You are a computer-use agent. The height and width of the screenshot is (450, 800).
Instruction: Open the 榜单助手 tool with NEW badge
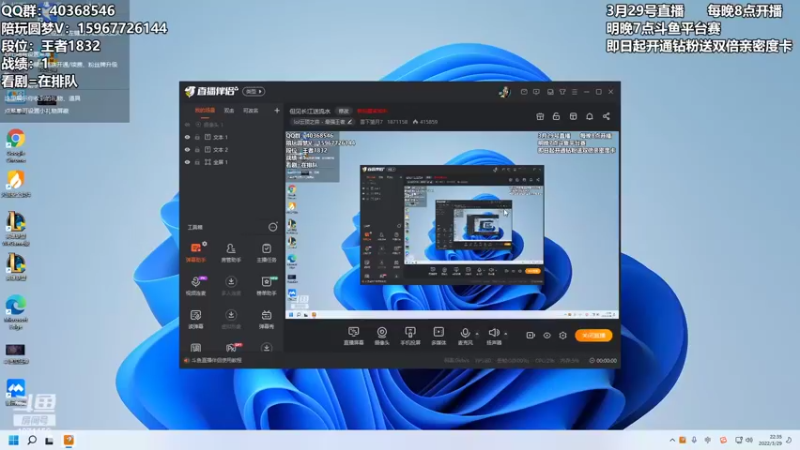pos(266,286)
